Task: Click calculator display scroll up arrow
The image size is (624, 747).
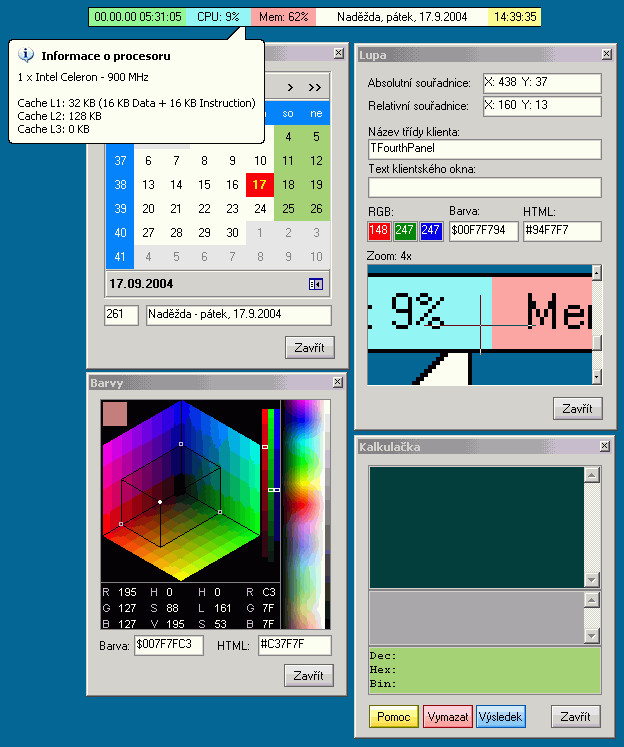Action: pyautogui.click(x=592, y=475)
